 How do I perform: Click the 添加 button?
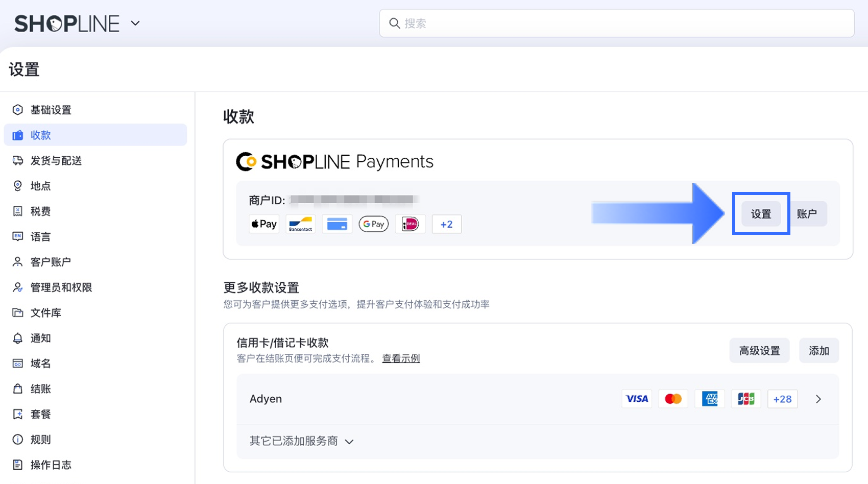point(819,351)
